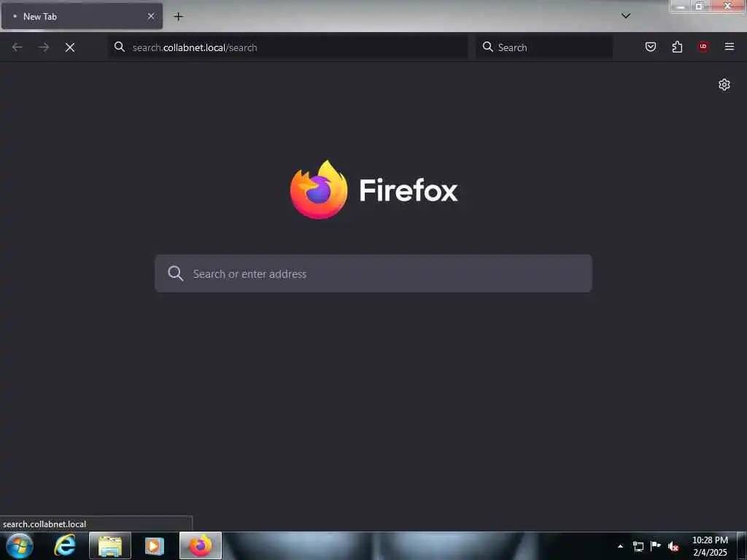Click the magnifier icon in the address bar

(x=120, y=47)
